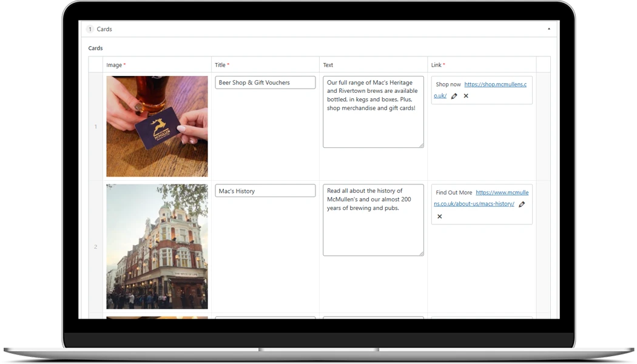This screenshot has width=637, height=364.
Task: Click the Cards panel header title
Action: [104, 29]
